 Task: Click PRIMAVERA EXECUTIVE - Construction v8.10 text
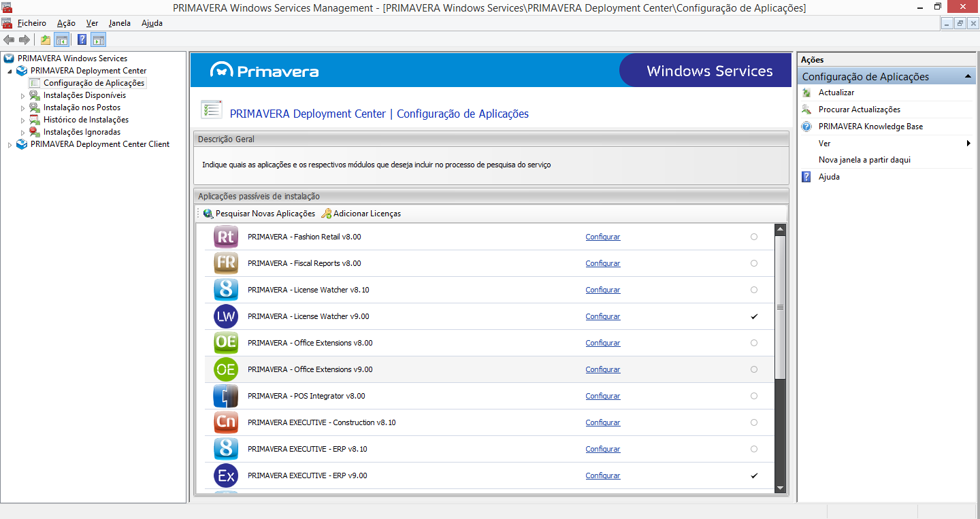tap(321, 422)
